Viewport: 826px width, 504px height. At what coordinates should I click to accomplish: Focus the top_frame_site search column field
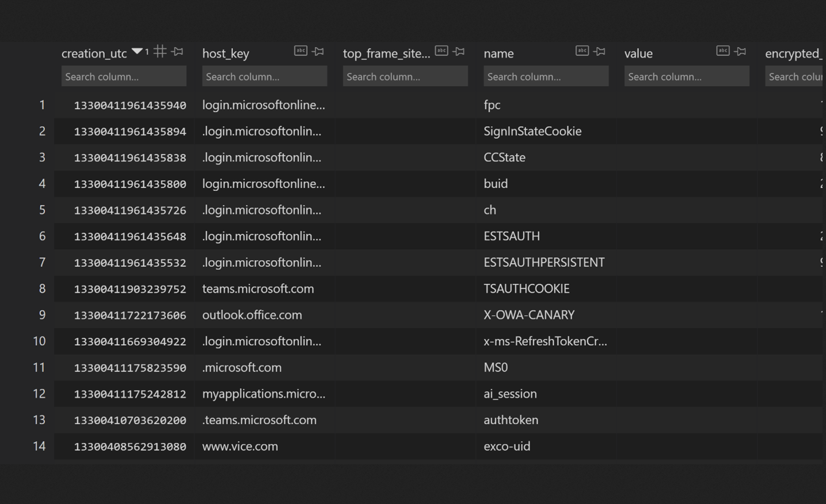405,76
